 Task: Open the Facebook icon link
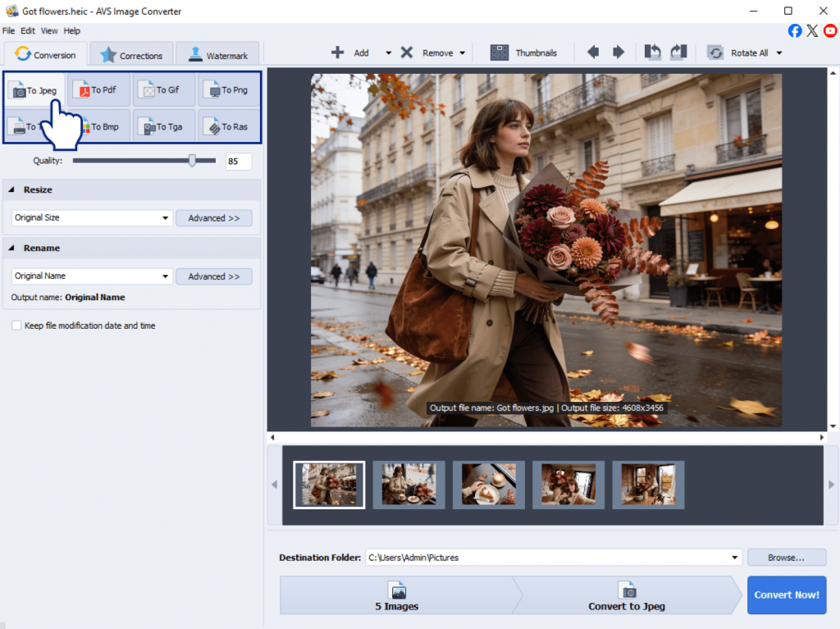795,30
